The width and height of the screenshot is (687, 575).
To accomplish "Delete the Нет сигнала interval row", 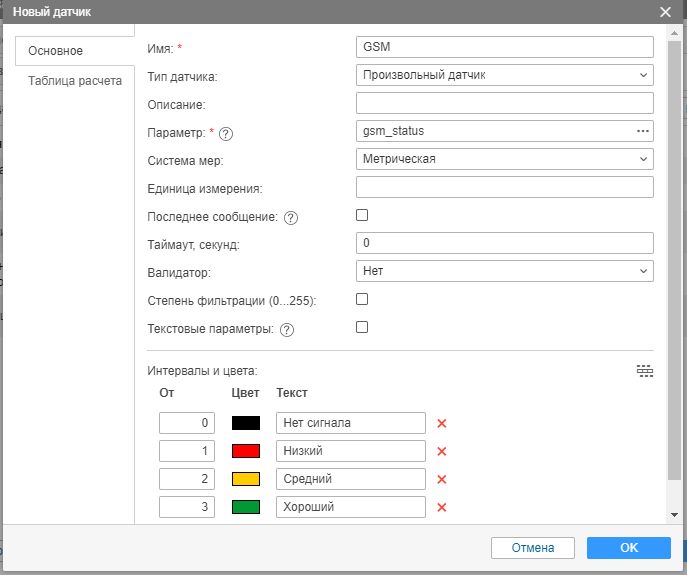I will (441, 423).
